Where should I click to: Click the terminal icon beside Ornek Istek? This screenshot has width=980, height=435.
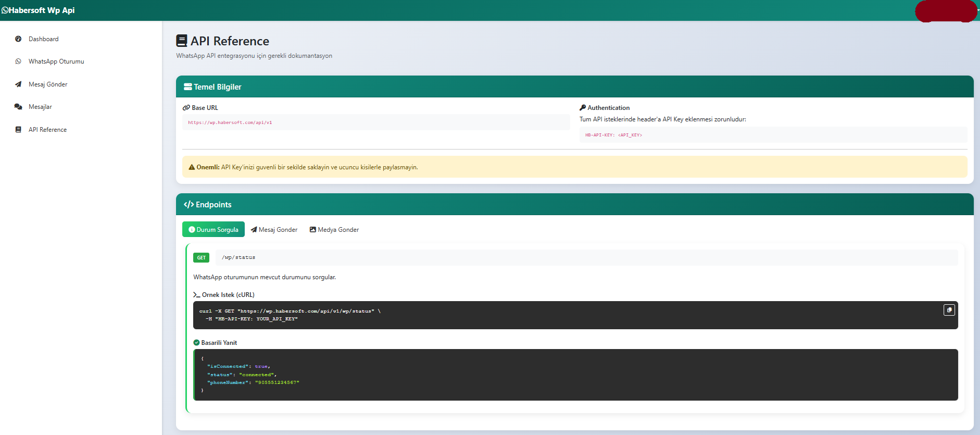pyautogui.click(x=197, y=295)
